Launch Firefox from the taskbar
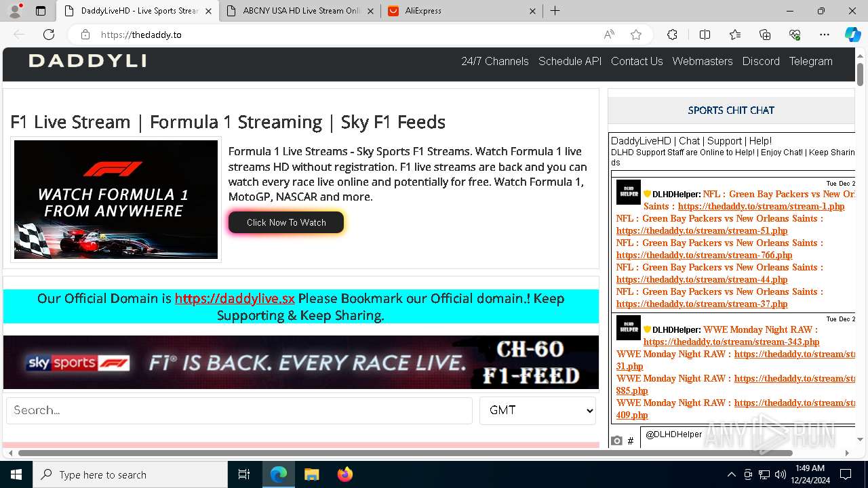 345,474
